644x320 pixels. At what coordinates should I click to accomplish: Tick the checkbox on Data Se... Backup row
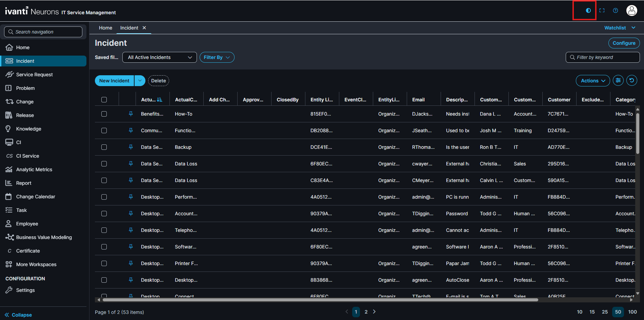click(104, 147)
